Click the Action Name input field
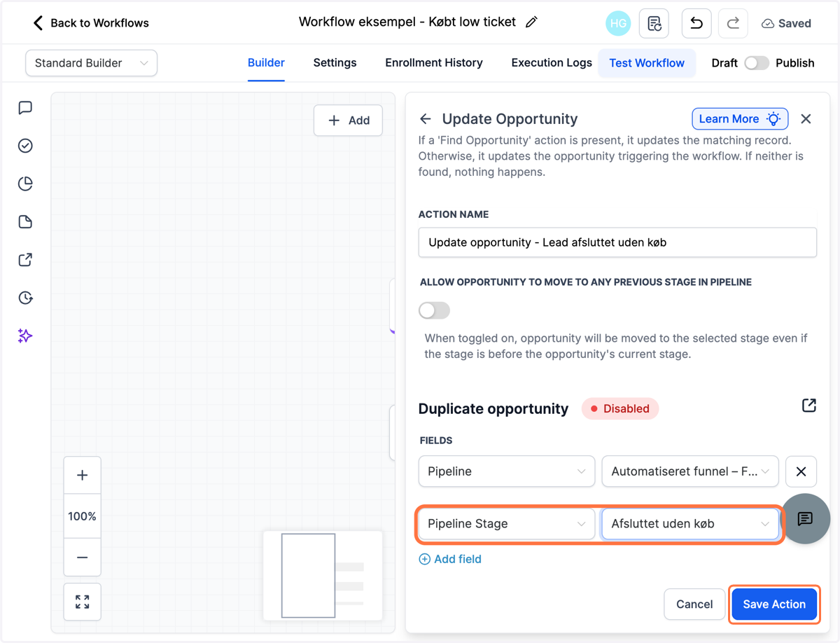840x643 pixels. point(617,242)
